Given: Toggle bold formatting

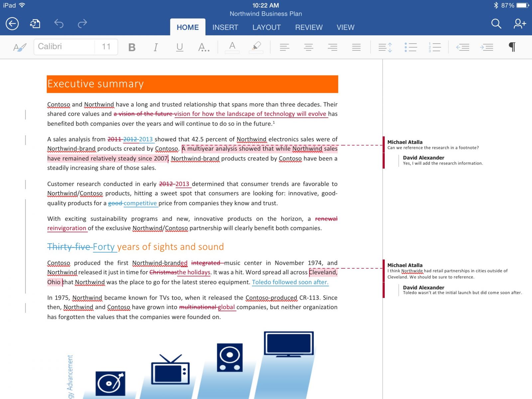Looking at the screenshot, I should [132, 47].
